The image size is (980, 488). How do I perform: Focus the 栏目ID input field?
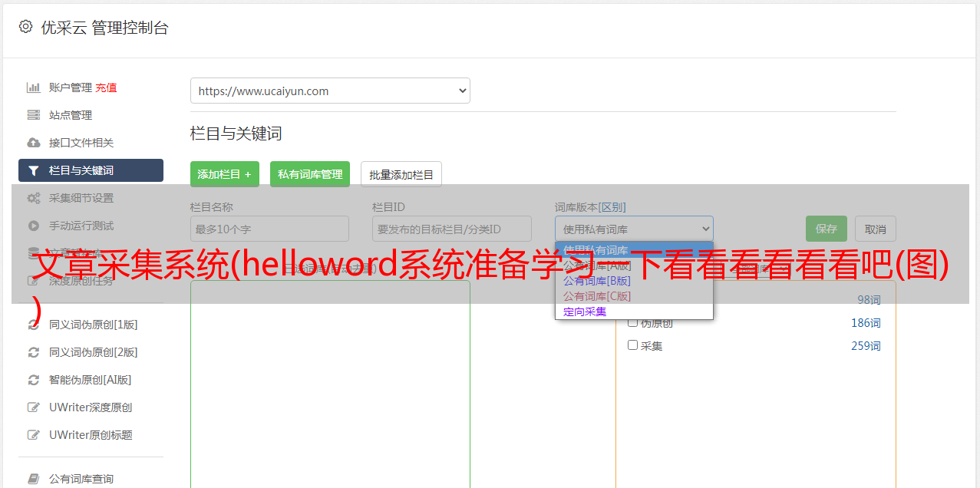[452, 229]
